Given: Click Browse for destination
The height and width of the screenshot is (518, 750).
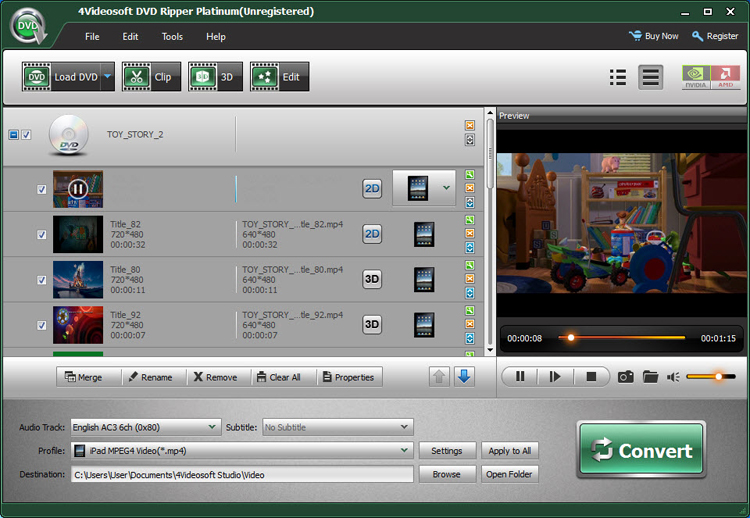Looking at the screenshot, I should pyautogui.click(x=447, y=474).
